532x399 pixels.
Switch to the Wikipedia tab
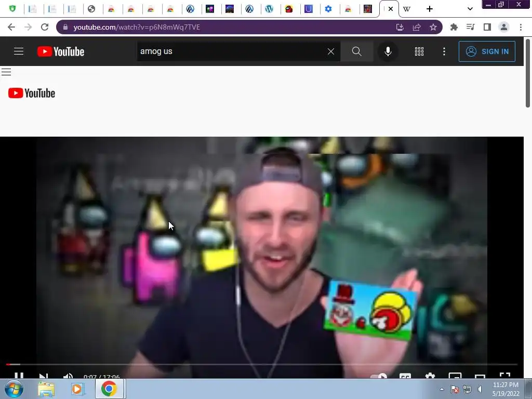[x=407, y=9]
